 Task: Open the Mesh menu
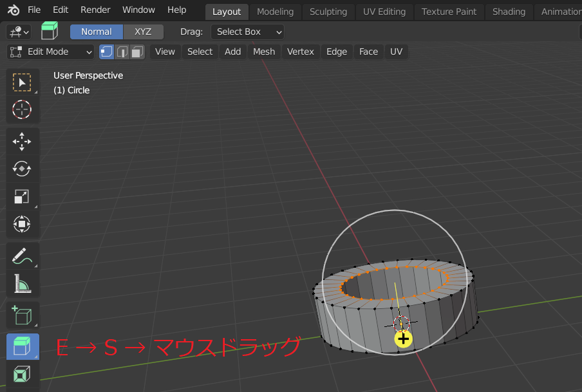pyautogui.click(x=264, y=52)
